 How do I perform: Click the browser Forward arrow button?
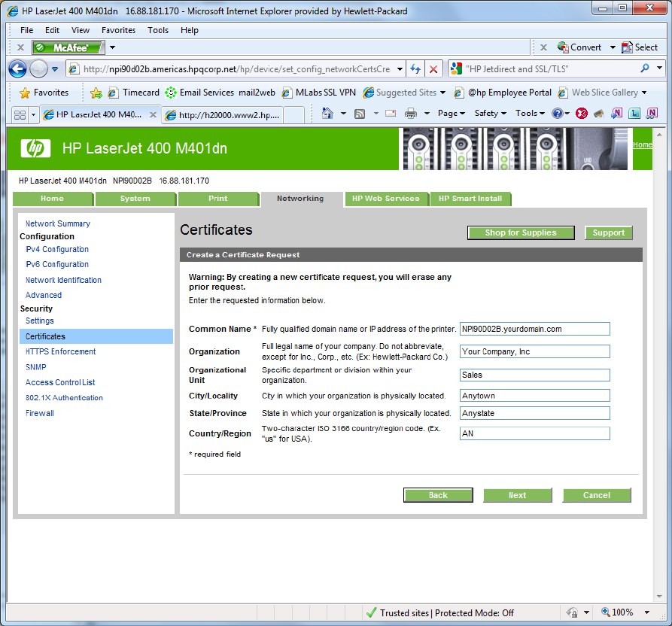coord(38,68)
